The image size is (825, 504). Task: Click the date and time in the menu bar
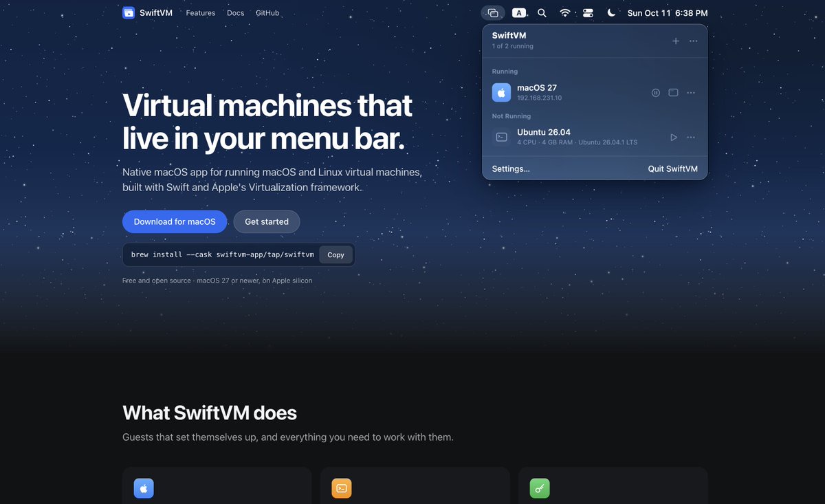click(668, 13)
